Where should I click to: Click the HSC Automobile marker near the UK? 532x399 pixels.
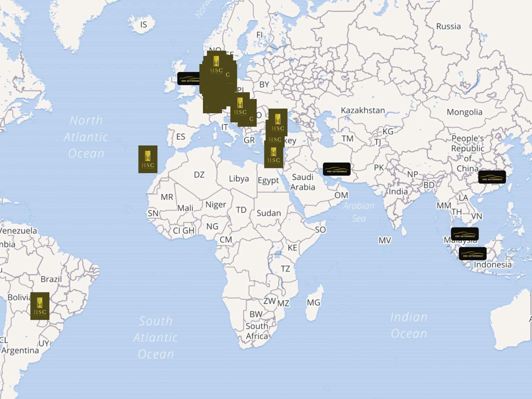(x=188, y=79)
